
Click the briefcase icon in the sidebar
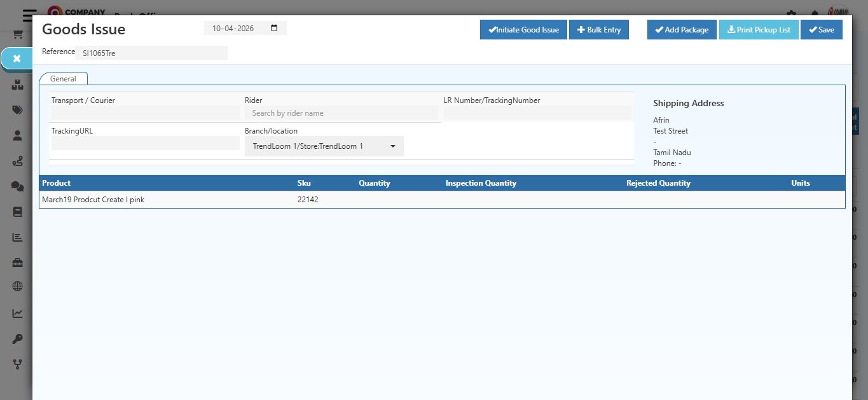(17, 262)
